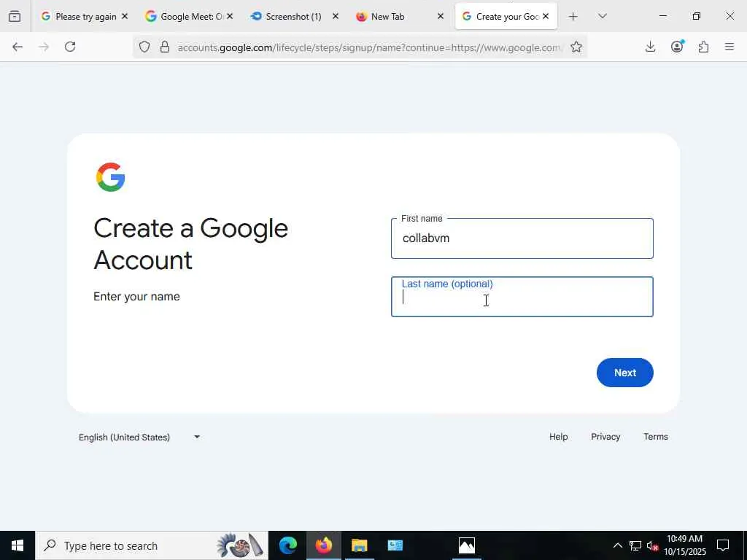Viewport: 747px width, 560px height.
Task: Focus the Last name (optional) field
Action: [522, 297]
